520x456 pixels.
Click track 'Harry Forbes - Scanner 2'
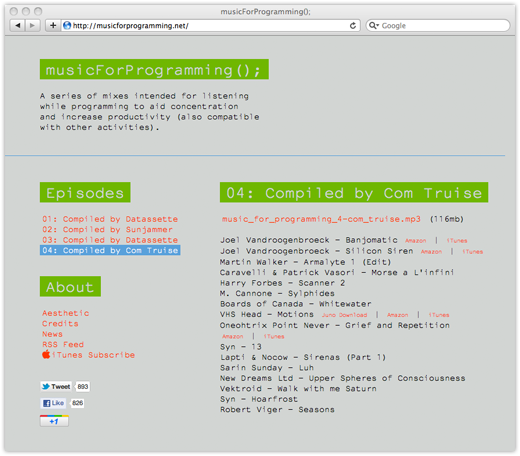click(x=283, y=283)
